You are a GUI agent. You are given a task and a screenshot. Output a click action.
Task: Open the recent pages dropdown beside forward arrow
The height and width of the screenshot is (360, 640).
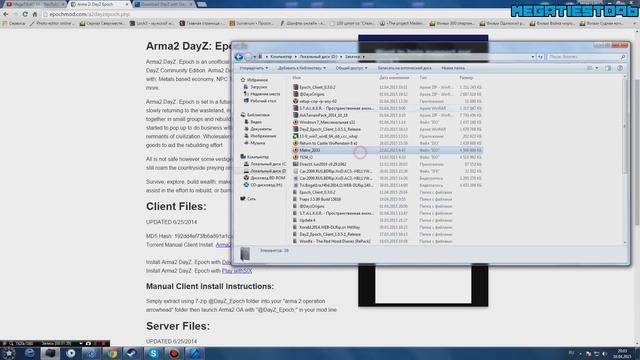[x=254, y=57]
